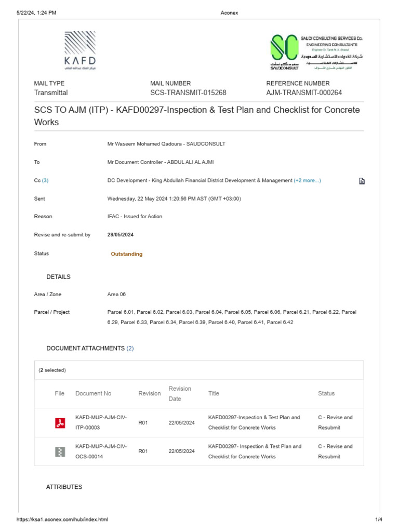Click R01 revision in OCS-00014 row
This screenshot has width=399, height=532.
pos(143,451)
